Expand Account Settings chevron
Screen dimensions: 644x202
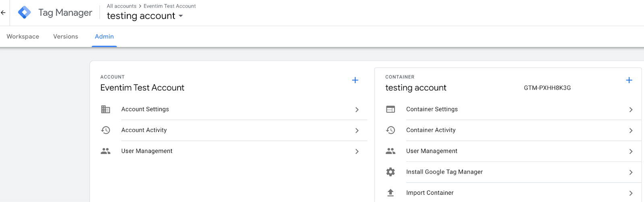point(357,110)
